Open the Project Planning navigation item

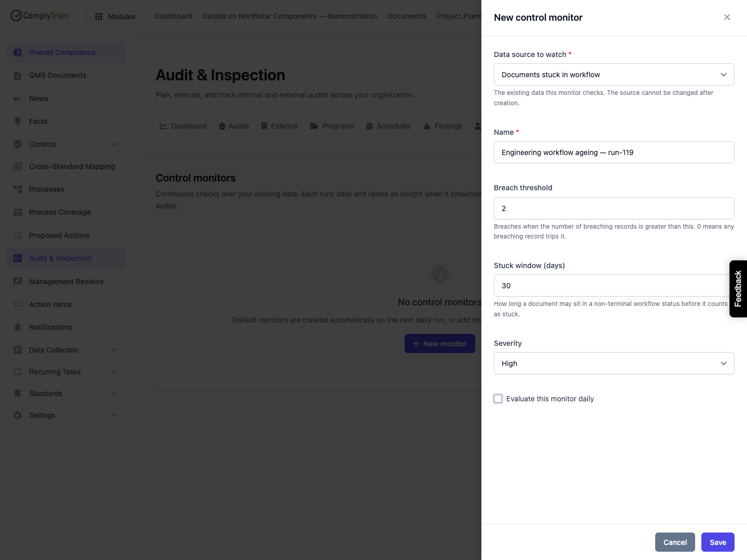point(459,16)
